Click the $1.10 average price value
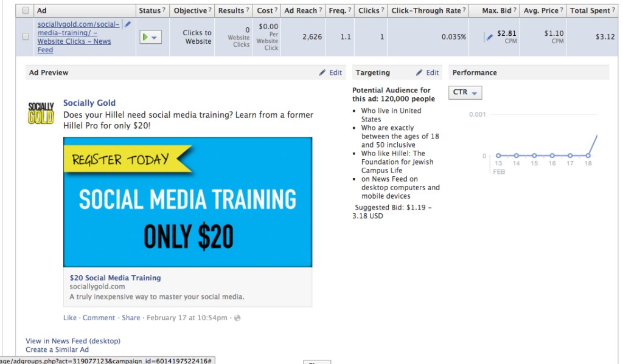 tap(554, 33)
